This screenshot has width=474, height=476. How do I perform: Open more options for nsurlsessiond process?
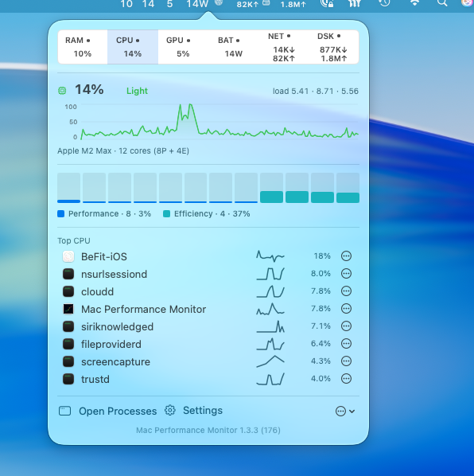coord(346,274)
